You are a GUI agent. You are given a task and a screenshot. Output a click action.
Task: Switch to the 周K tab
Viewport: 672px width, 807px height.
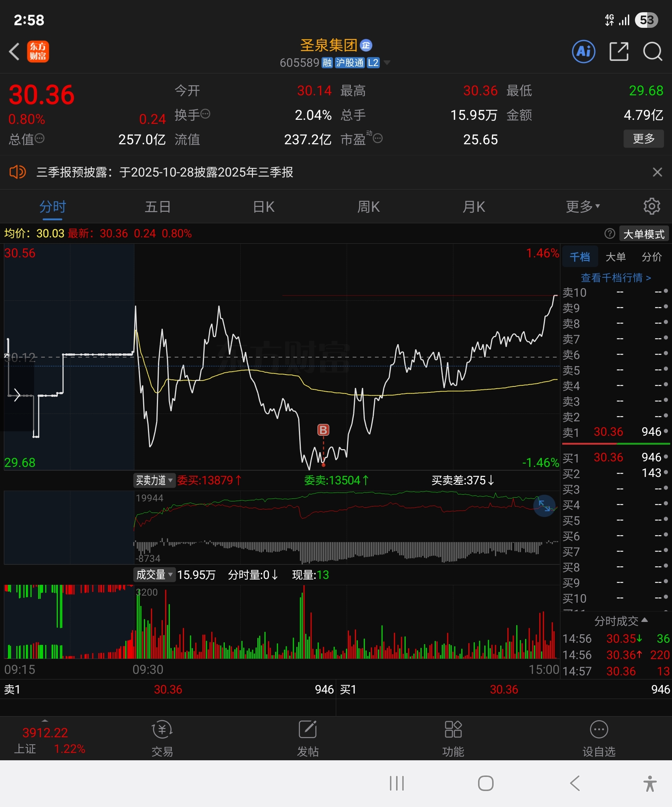point(369,207)
